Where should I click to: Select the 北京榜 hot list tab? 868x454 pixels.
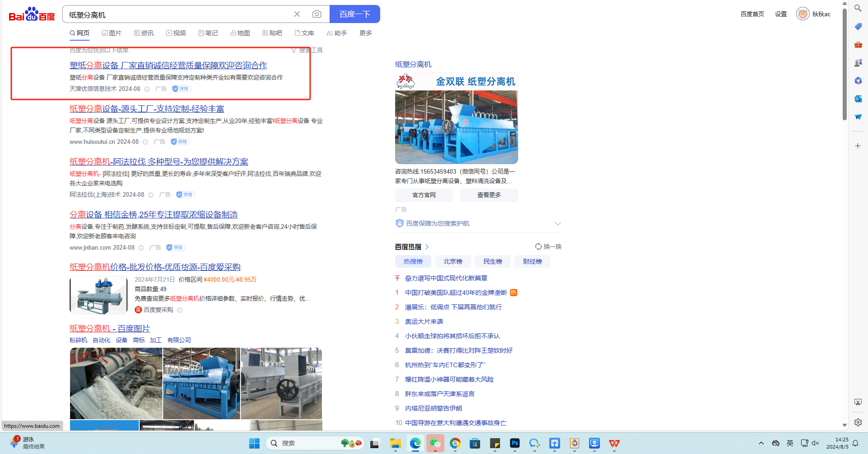click(453, 261)
